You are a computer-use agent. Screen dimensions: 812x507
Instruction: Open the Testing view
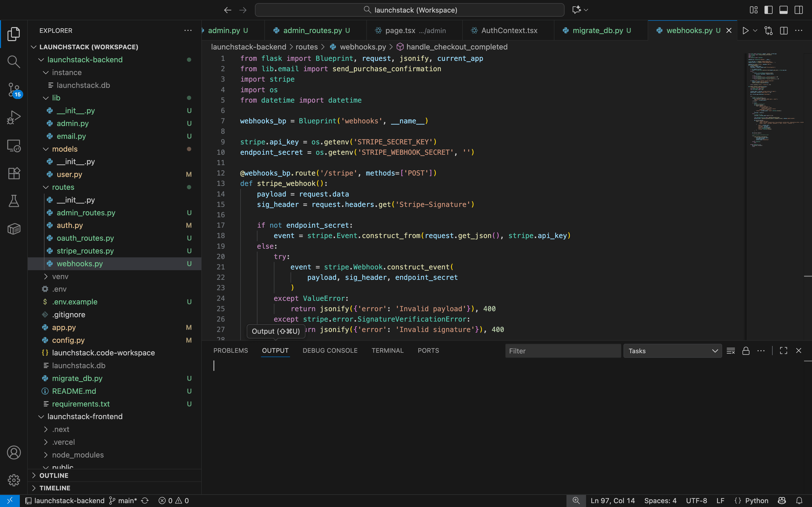coord(14,201)
